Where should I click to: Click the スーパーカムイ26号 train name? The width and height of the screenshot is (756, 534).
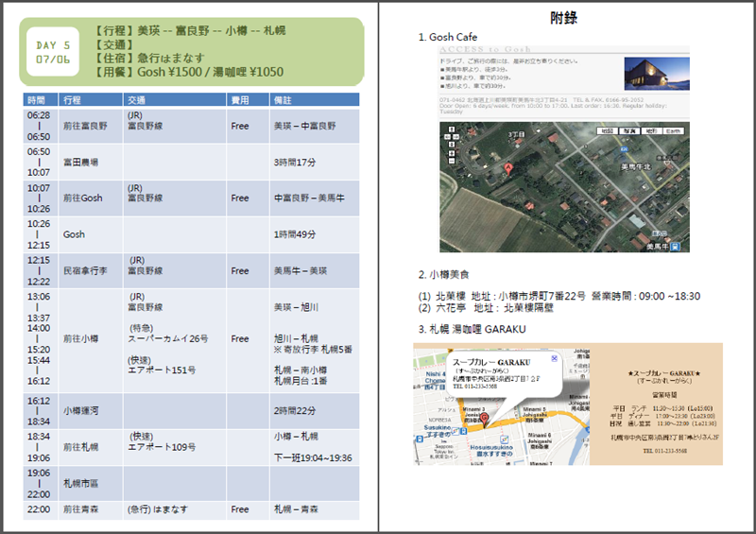[168, 338]
